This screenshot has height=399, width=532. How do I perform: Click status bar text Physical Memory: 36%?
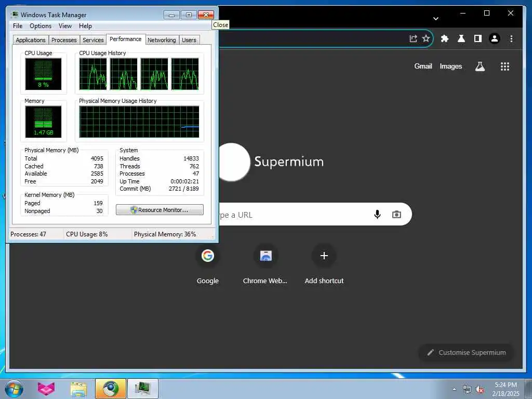pos(165,234)
